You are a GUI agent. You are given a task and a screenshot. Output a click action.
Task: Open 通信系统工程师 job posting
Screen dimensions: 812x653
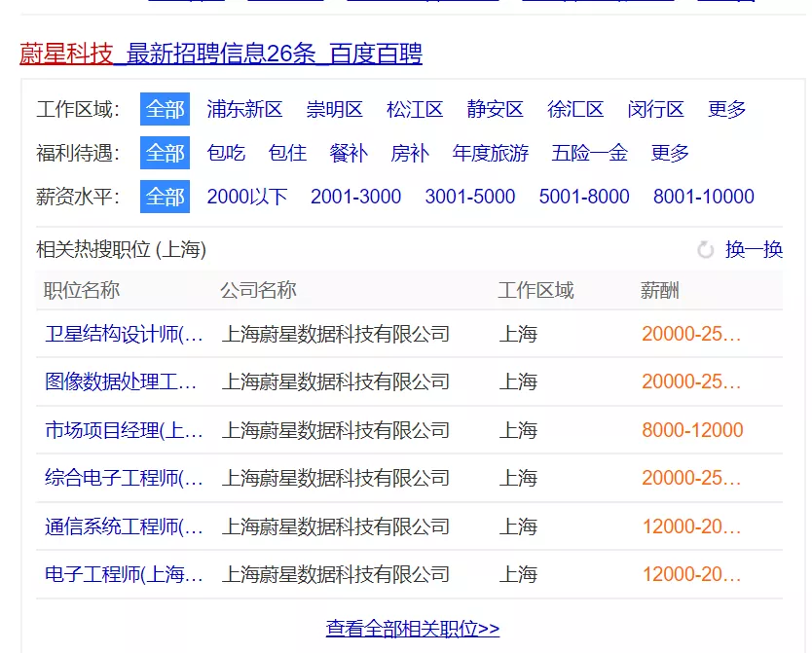click(x=124, y=526)
